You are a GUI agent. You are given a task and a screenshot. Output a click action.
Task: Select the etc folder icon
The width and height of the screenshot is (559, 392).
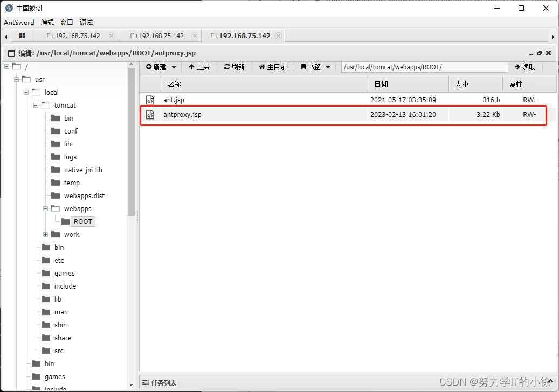tap(46, 260)
